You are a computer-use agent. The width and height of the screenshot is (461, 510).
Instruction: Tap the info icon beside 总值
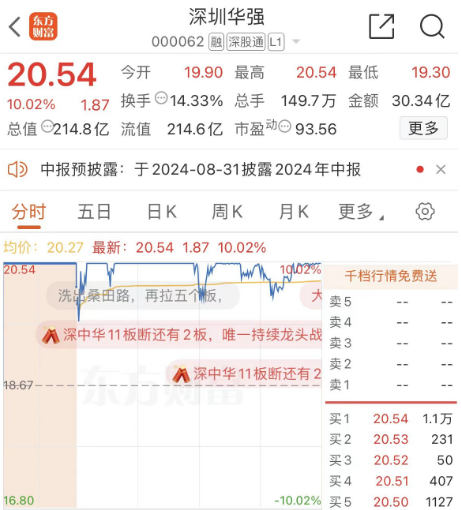point(47,126)
